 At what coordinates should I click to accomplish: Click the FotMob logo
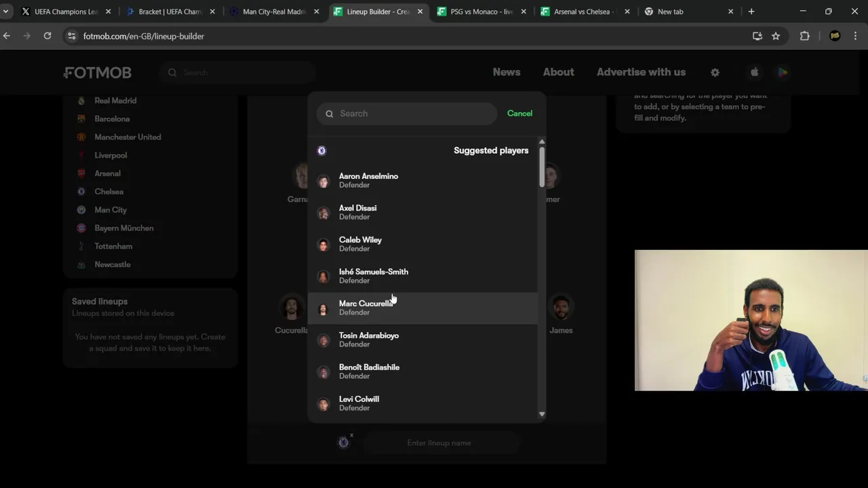point(98,73)
